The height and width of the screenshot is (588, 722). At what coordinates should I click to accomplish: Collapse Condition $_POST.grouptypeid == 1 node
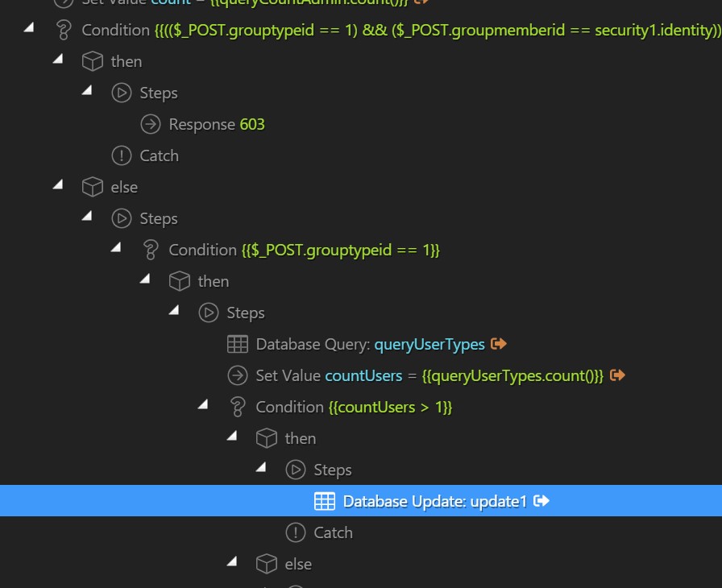116,247
